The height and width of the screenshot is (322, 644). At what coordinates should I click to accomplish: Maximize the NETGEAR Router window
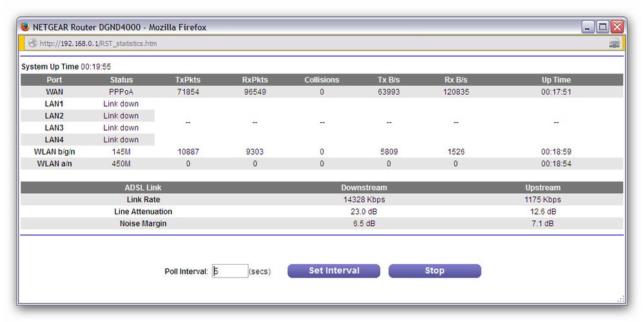click(x=602, y=28)
